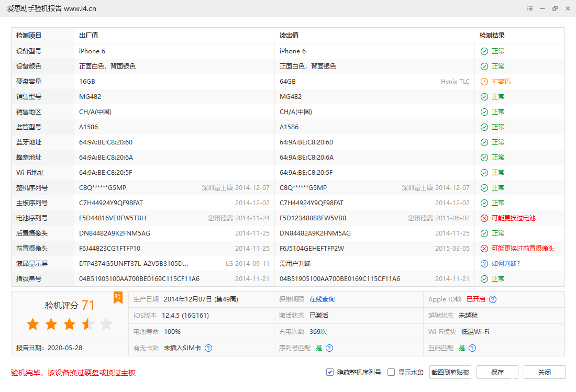Click the red X icon for 可能更换过电池

click(484, 218)
